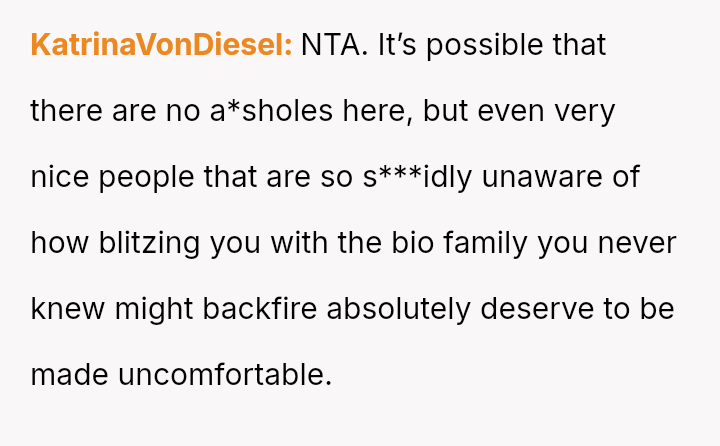Image resolution: width=720 pixels, height=446 pixels.
Task: Click the word "might" in the comment
Action: point(154,309)
